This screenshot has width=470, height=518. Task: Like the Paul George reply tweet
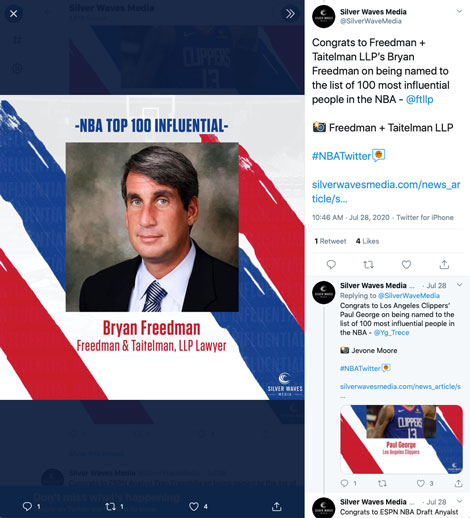point(421,483)
